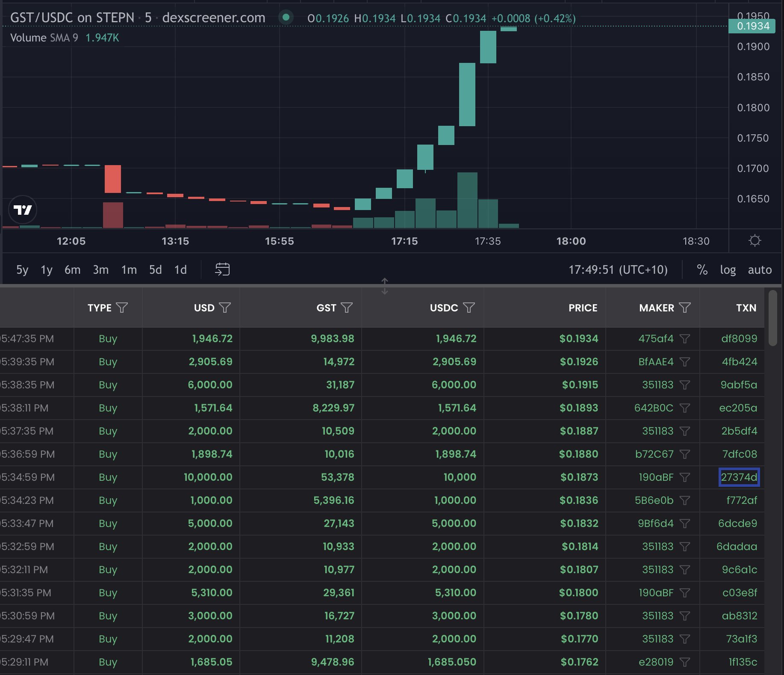784x675 pixels.
Task: Open transaction f772af link
Action: (742, 500)
